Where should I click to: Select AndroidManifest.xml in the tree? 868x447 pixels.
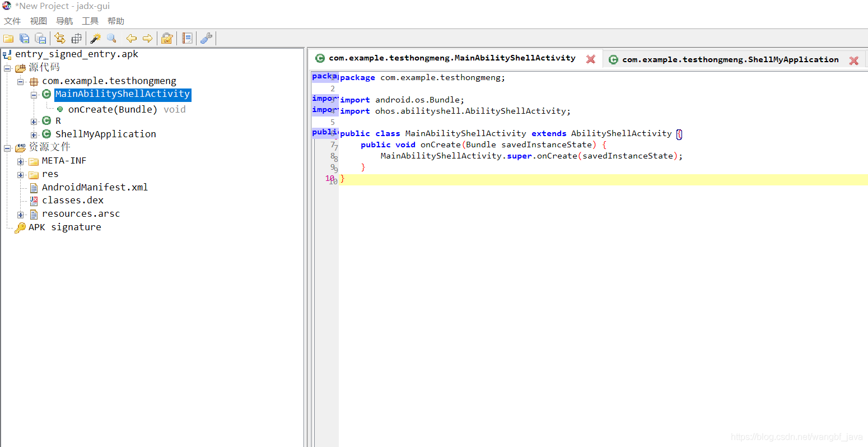pos(95,188)
